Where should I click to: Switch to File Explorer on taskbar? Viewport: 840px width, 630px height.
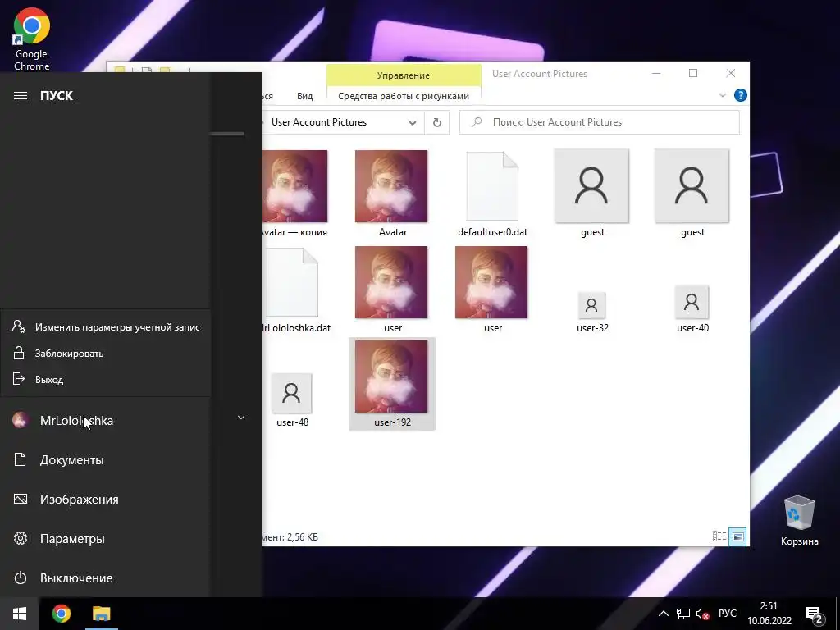[x=101, y=614]
